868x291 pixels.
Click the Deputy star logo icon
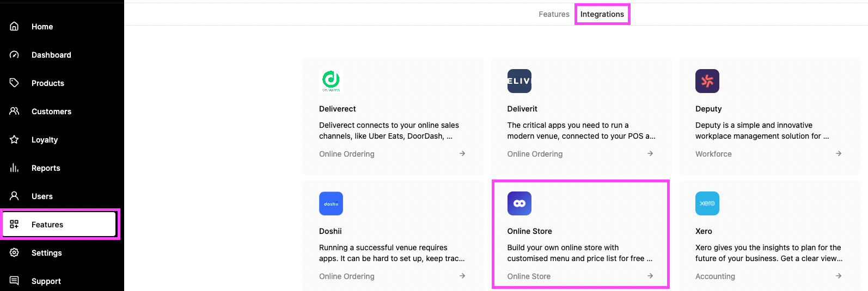(x=707, y=81)
